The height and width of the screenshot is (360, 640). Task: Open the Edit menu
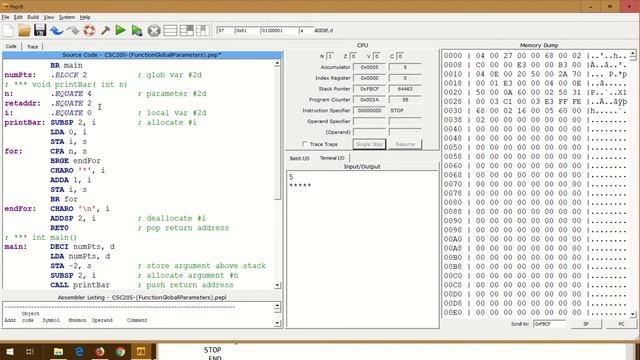click(18, 17)
